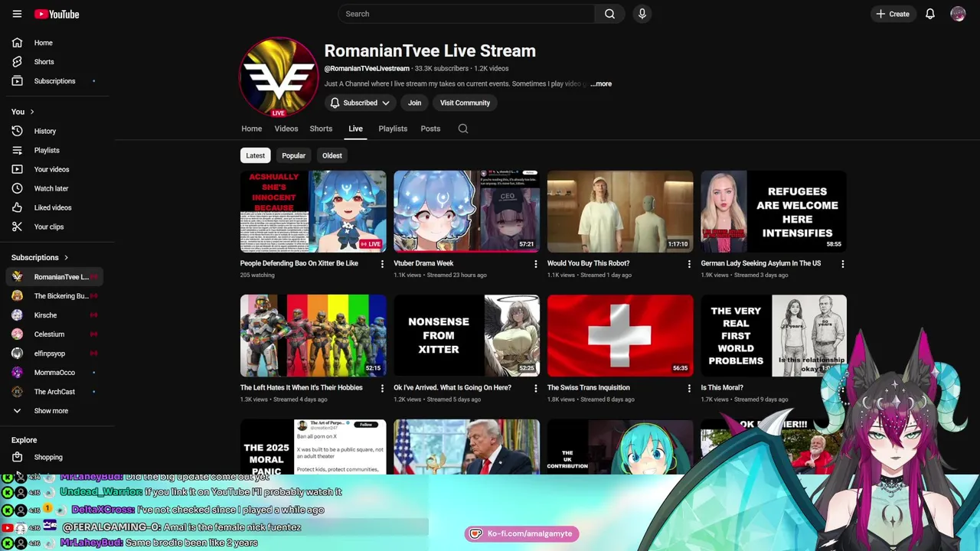This screenshot has height=551, width=980.
Task: Click the Liked videos thumbs-up icon
Action: 17,207
